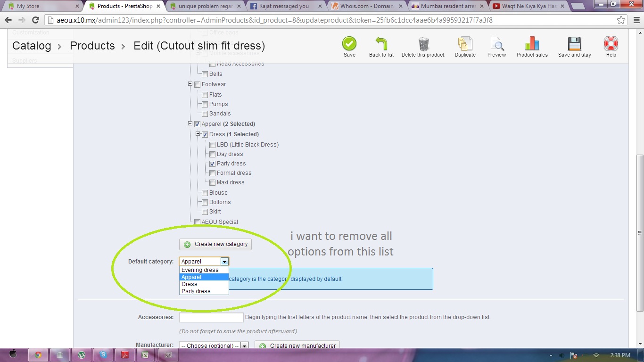Click the Default category dropdown arrow

tap(224, 262)
